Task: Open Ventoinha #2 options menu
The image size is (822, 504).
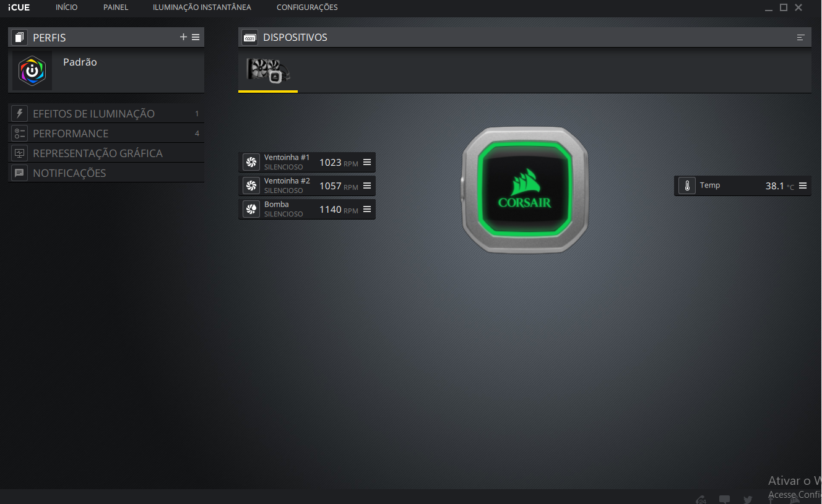Action: point(367,186)
